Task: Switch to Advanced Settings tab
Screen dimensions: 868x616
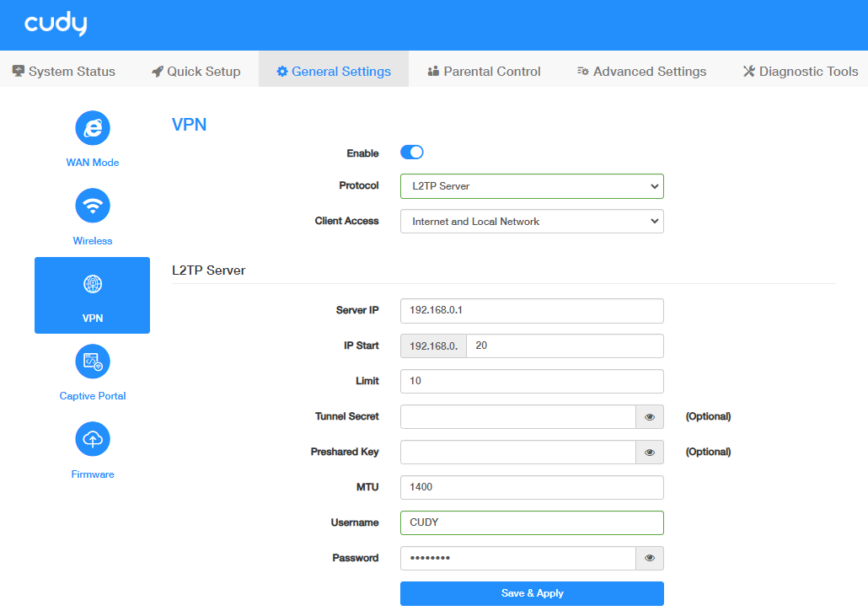Action: 641,72
